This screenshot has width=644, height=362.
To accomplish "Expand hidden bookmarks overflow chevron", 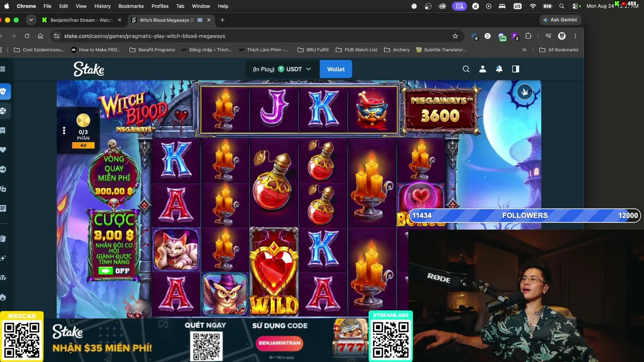I will (524, 50).
